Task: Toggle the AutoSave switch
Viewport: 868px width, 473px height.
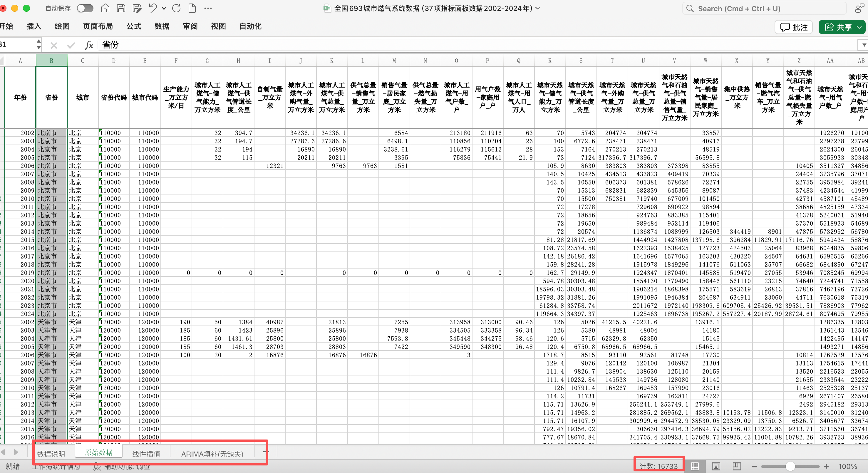Action: (85, 9)
